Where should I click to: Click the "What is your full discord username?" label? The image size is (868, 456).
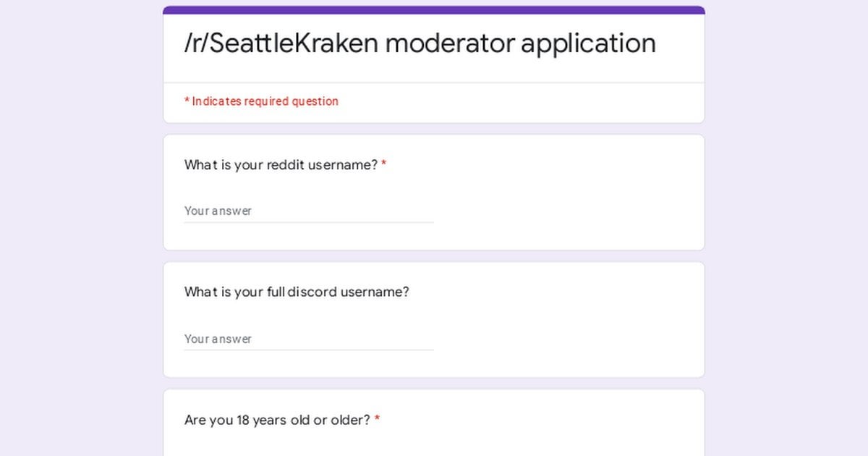click(297, 292)
